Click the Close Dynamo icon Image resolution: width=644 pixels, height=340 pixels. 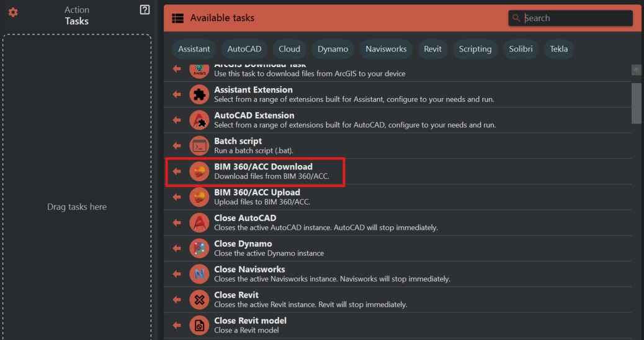[199, 248]
